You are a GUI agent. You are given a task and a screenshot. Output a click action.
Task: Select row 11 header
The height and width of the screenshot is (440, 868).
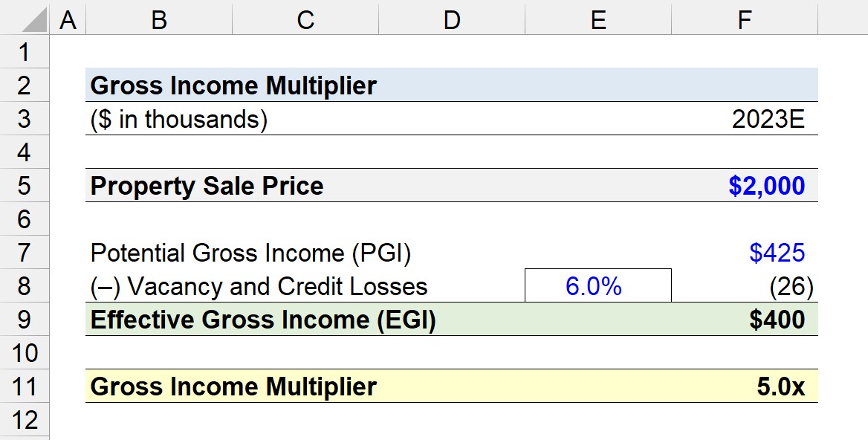[25, 386]
